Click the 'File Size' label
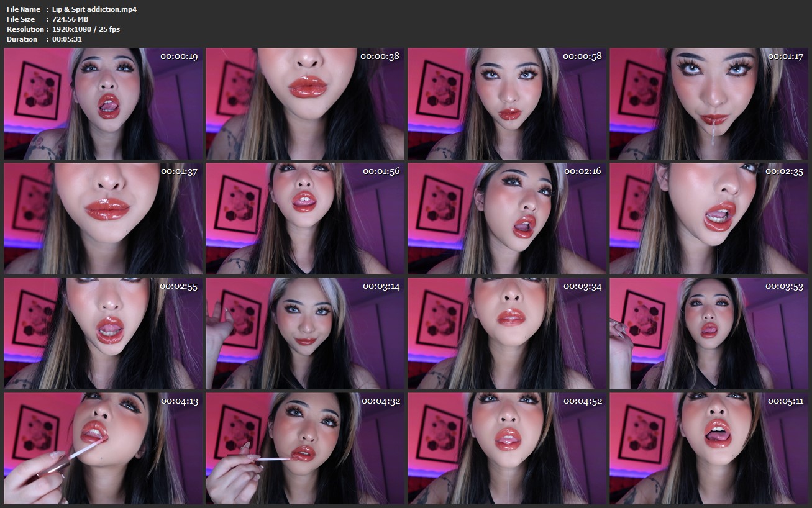812x508 pixels. 21,19
